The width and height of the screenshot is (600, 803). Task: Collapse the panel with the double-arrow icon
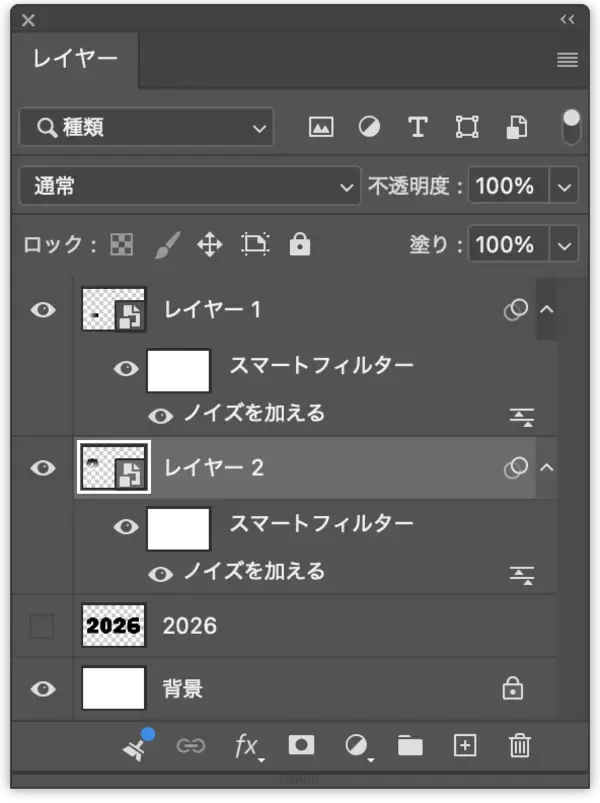point(567,19)
